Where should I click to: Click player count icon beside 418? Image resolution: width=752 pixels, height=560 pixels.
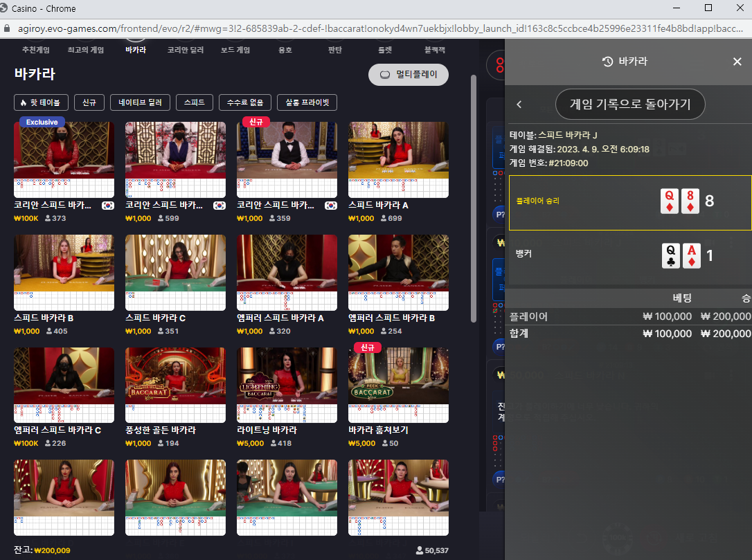tap(274, 444)
